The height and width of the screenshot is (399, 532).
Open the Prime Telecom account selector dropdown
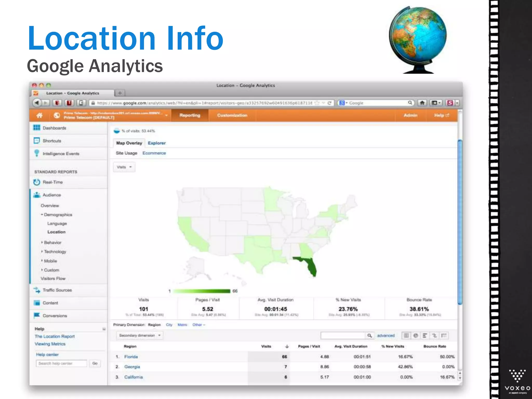click(167, 115)
